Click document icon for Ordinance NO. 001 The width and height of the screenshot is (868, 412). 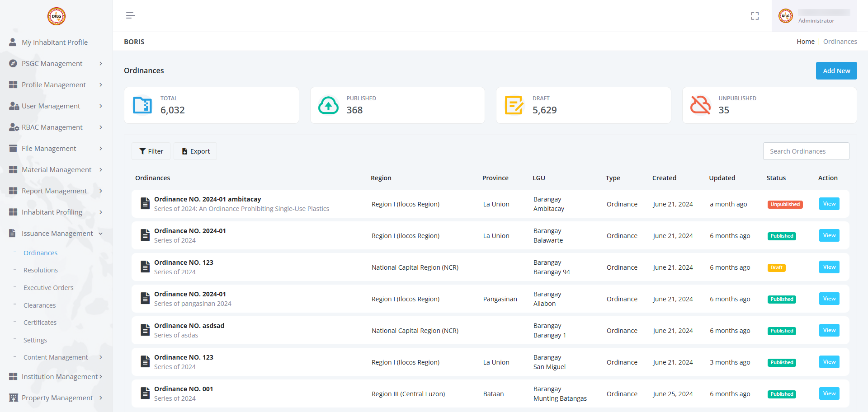click(145, 393)
